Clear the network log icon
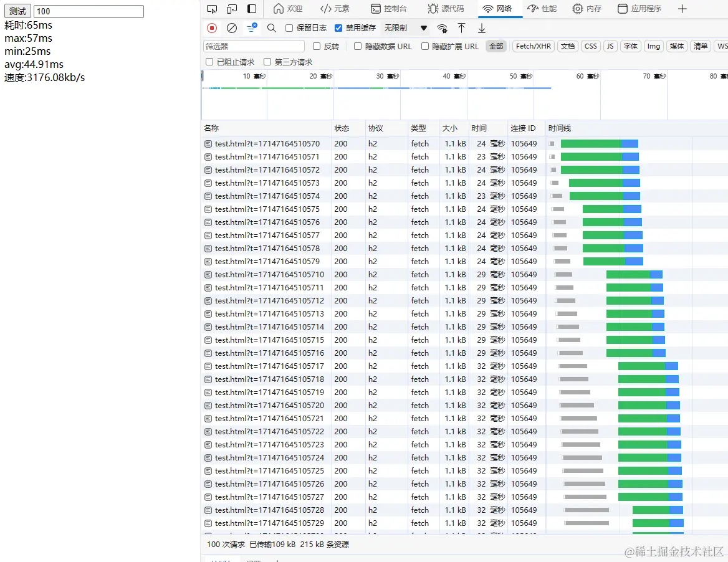 pyautogui.click(x=232, y=28)
